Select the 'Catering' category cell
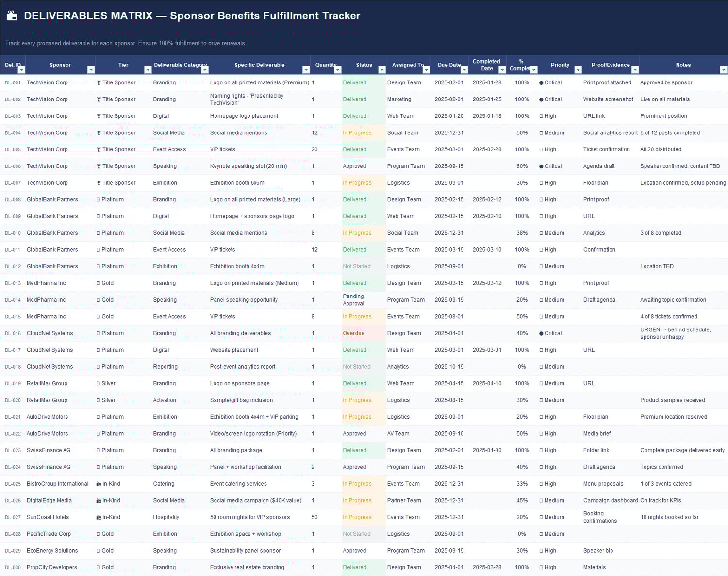The width and height of the screenshot is (728, 576). 180,484
